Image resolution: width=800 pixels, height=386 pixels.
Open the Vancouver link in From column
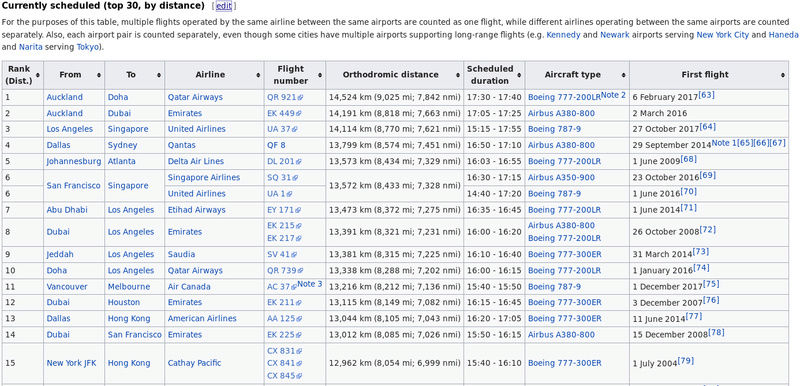pos(67,287)
